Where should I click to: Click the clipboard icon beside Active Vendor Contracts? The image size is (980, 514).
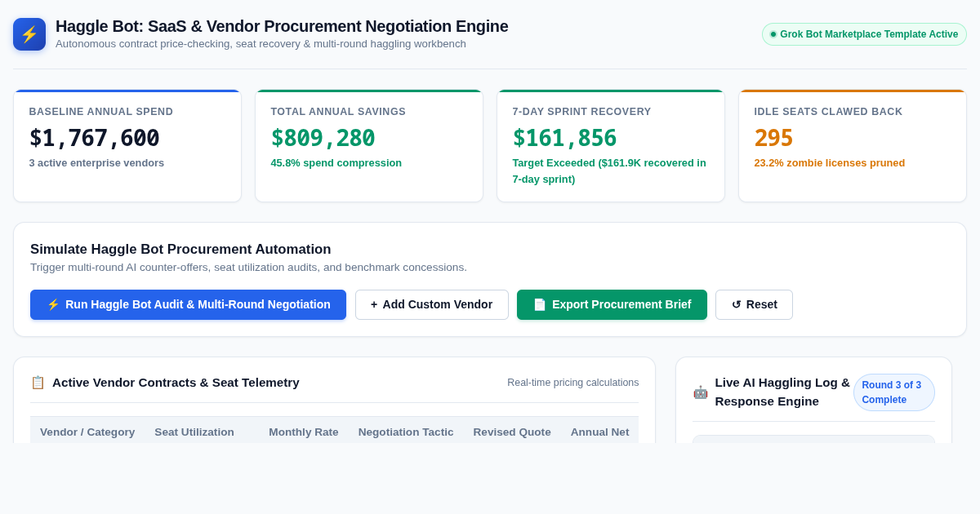point(38,383)
